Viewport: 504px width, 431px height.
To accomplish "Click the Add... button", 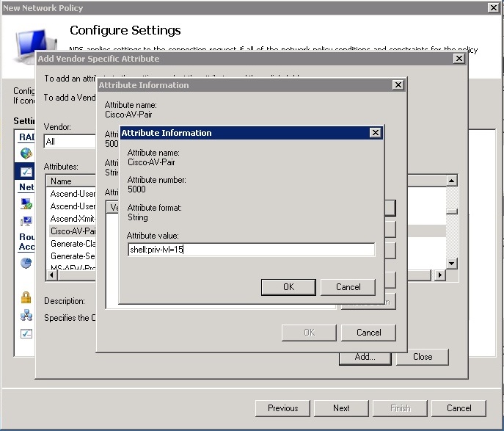I will pos(365,357).
